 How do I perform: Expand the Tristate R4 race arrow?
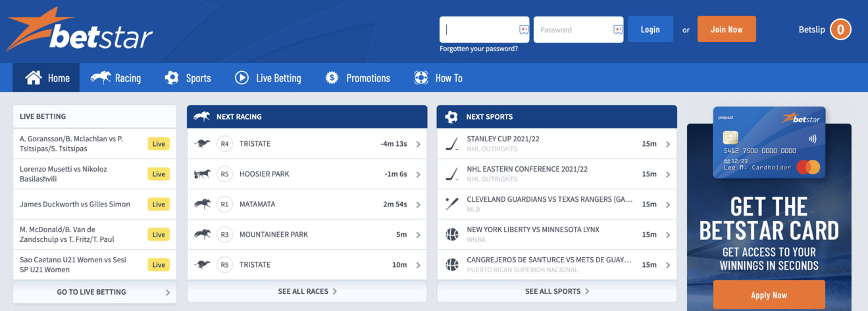point(418,144)
